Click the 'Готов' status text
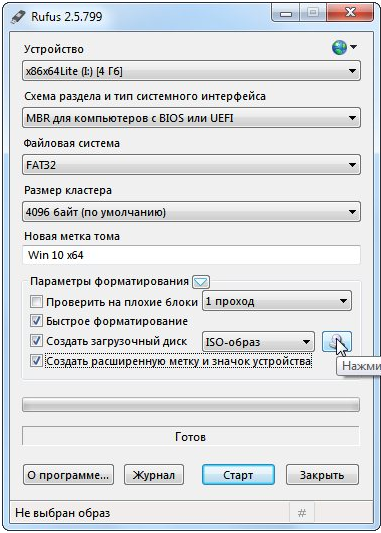 click(190, 436)
